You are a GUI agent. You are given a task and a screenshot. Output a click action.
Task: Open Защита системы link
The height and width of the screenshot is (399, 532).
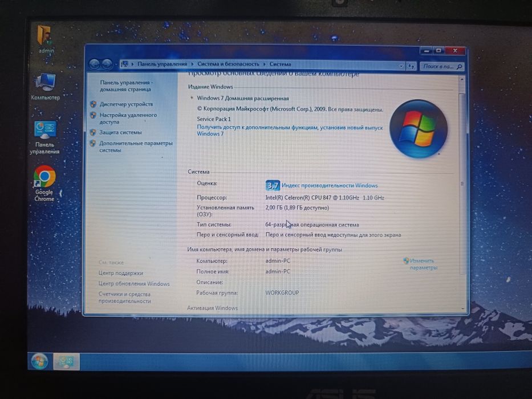(120, 132)
